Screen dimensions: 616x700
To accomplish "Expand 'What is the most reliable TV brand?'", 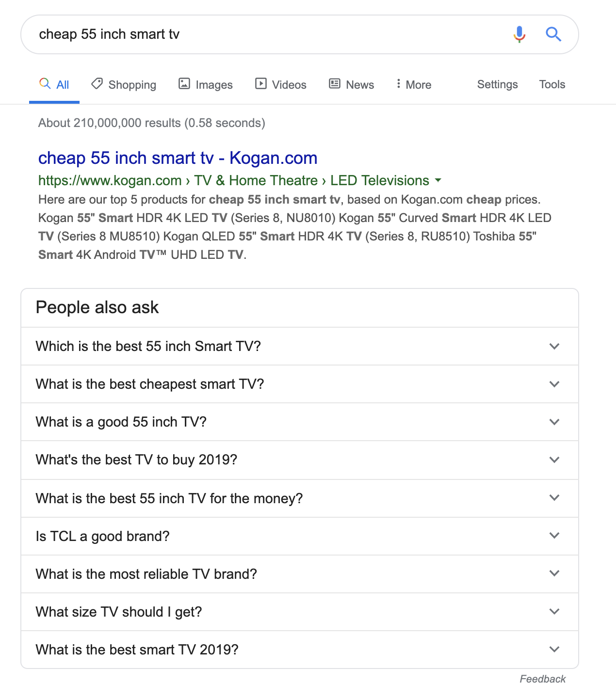I will (x=300, y=574).
